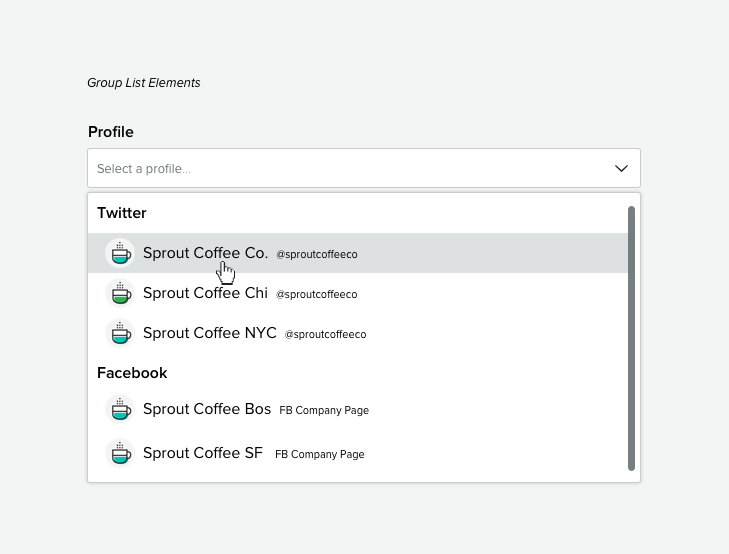Click the Twitter group header
This screenshot has width=729, height=554.
(122, 213)
